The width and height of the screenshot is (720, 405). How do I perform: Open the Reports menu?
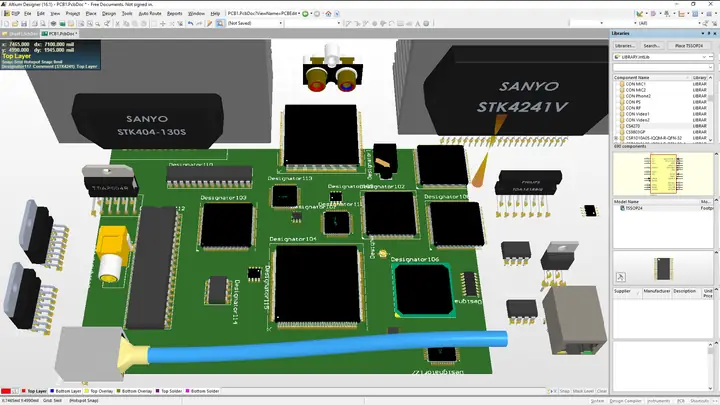coord(174,14)
